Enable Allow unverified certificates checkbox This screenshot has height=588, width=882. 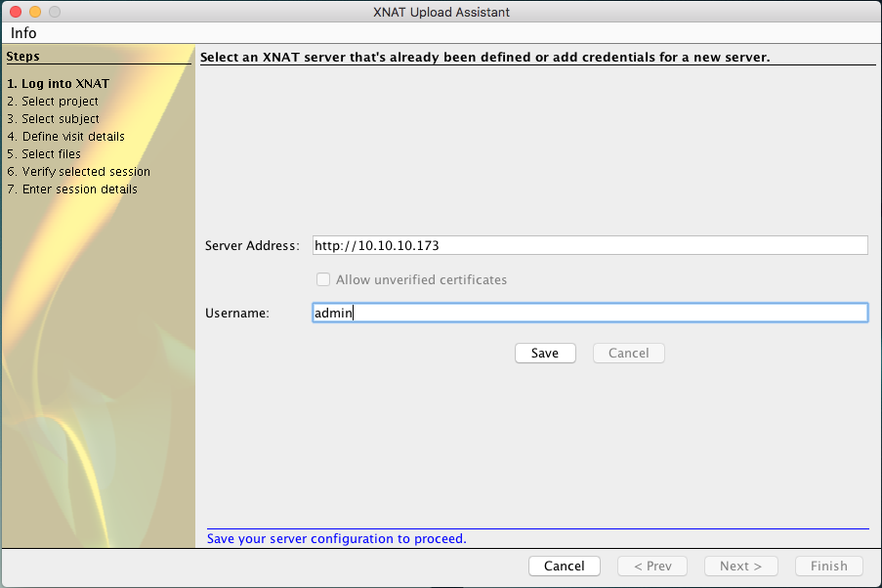[323, 279]
